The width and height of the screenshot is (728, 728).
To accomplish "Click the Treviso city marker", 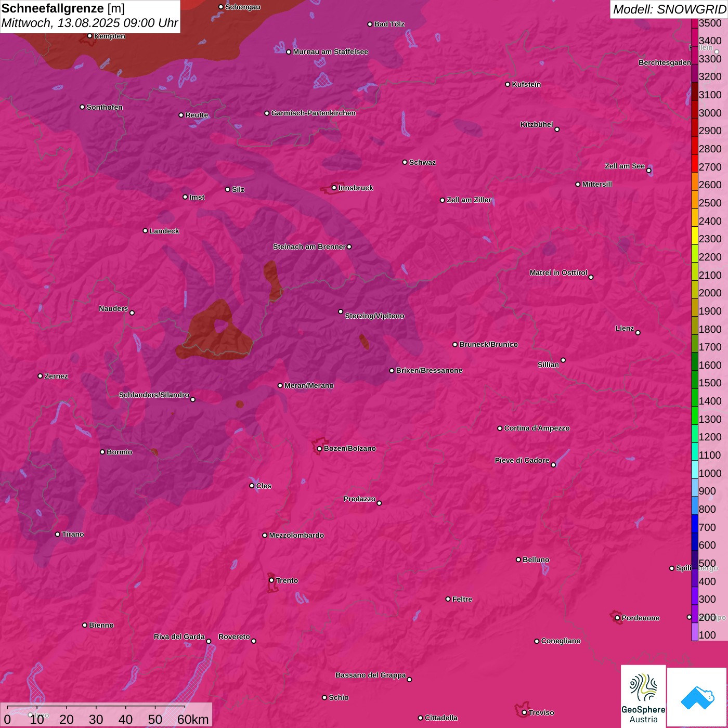I will click(524, 712).
